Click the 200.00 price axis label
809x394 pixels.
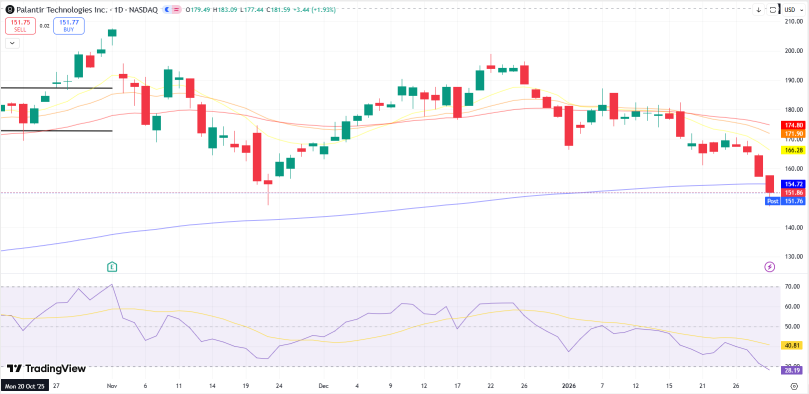(793, 51)
